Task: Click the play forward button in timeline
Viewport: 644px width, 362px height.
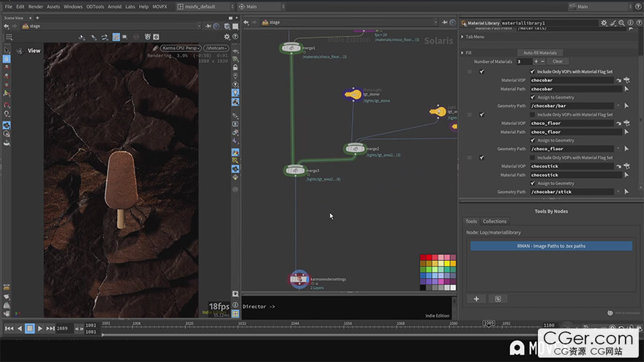Action: pyautogui.click(x=40, y=328)
